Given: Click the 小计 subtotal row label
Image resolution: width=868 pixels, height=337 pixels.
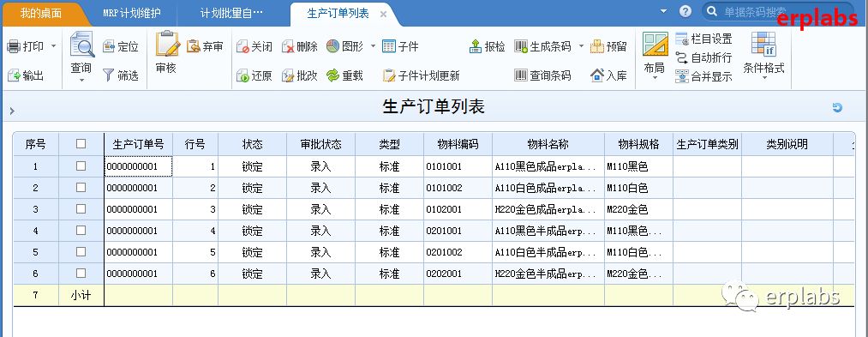Looking at the screenshot, I should pyautogui.click(x=81, y=296).
